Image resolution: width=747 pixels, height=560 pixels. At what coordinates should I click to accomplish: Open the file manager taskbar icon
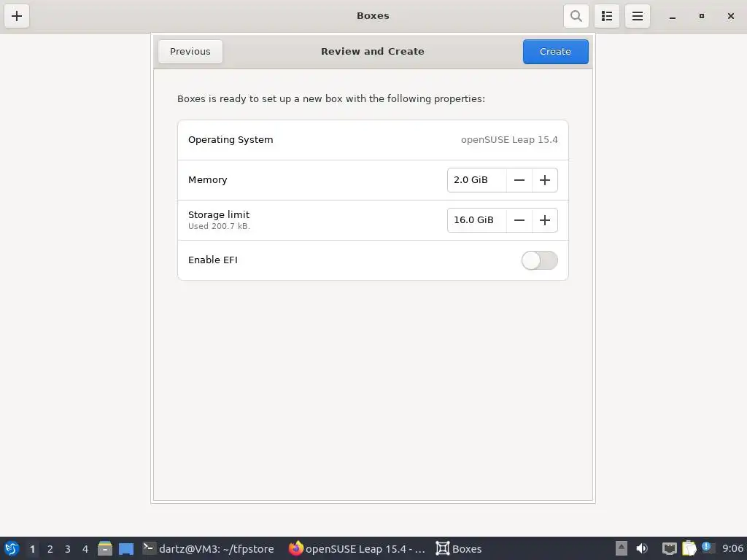pyautogui.click(x=105, y=548)
